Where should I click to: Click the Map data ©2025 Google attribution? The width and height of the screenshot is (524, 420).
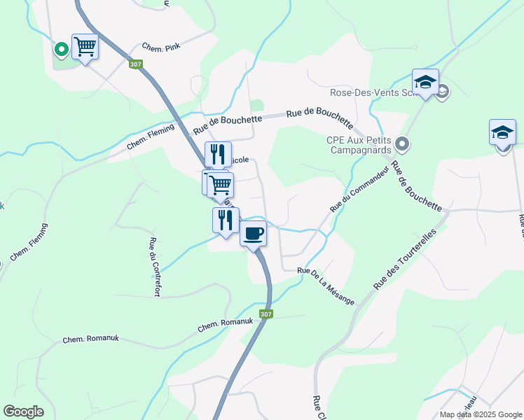481,414
